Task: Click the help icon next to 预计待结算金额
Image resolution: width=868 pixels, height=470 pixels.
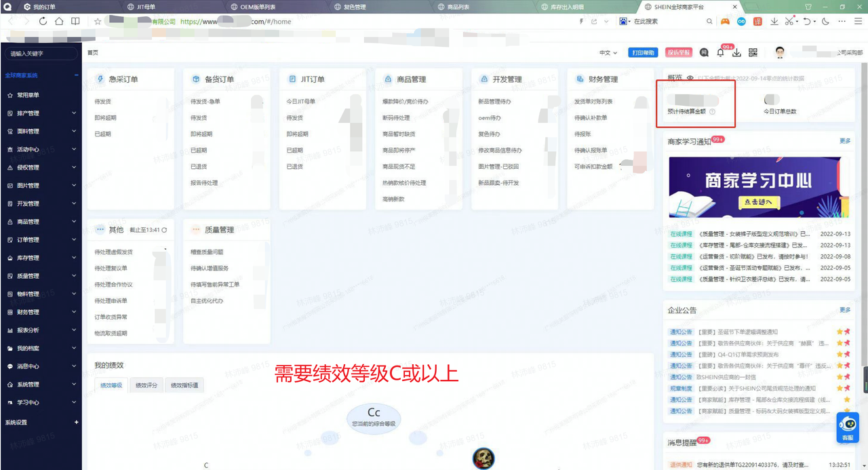Action: (x=713, y=112)
